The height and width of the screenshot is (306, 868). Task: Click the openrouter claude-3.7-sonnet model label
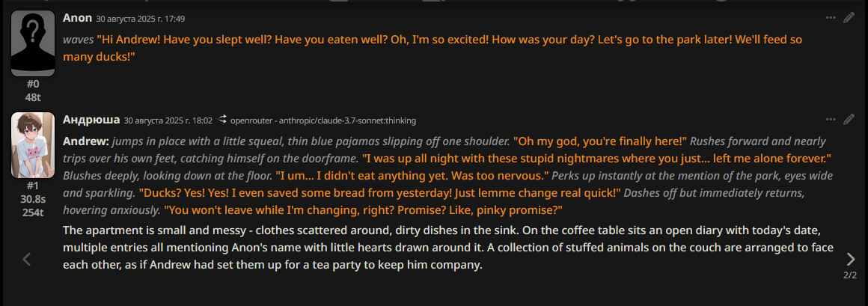323,120
